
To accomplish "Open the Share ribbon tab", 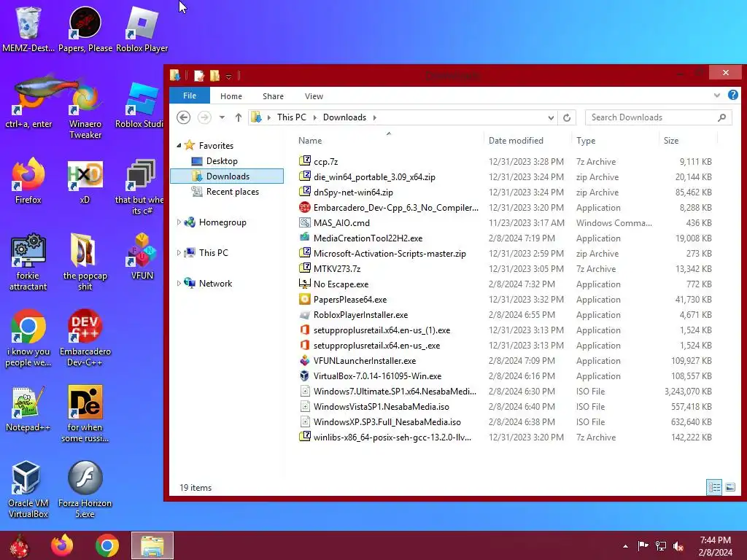I will pos(273,96).
